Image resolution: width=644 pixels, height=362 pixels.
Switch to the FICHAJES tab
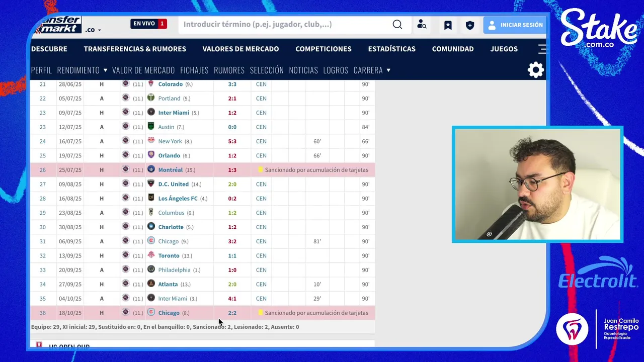pyautogui.click(x=194, y=70)
